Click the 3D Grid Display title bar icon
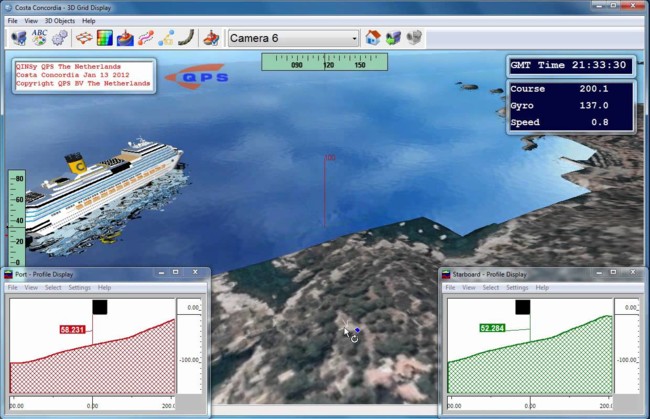This screenshot has height=419, width=650. click(8, 7)
